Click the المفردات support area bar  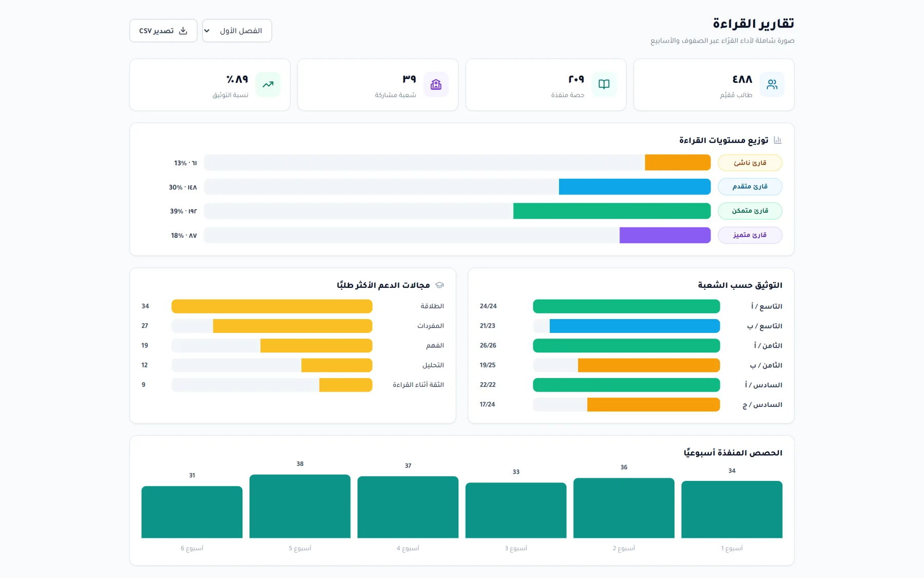(293, 326)
